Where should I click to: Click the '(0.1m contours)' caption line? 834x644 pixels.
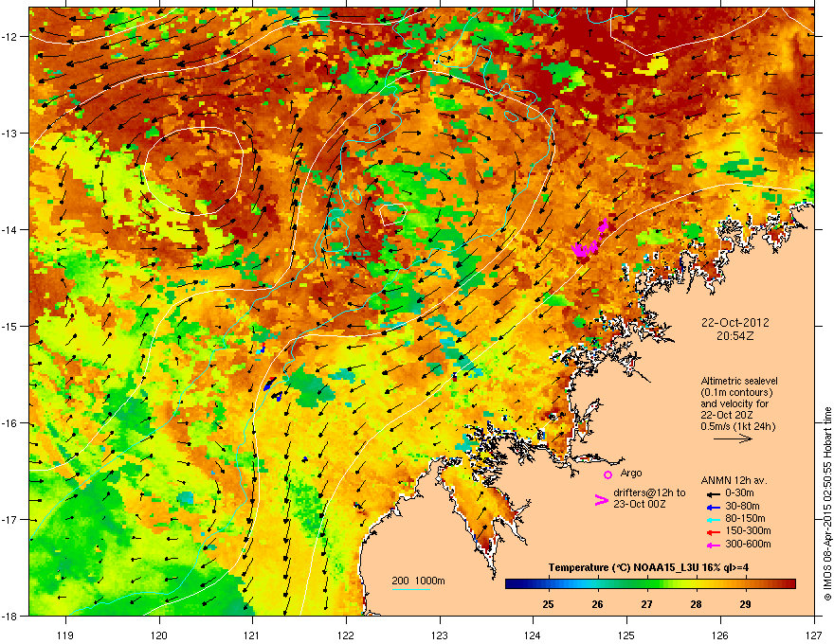click(736, 393)
